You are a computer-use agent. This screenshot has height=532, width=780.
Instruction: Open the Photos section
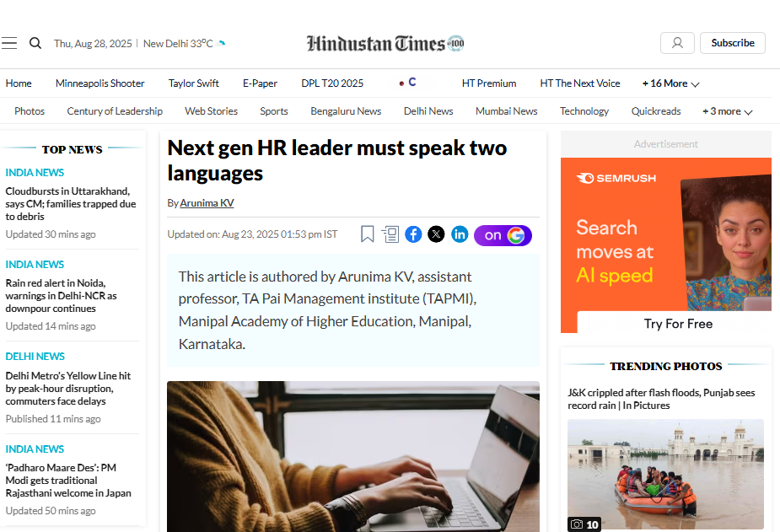click(30, 111)
